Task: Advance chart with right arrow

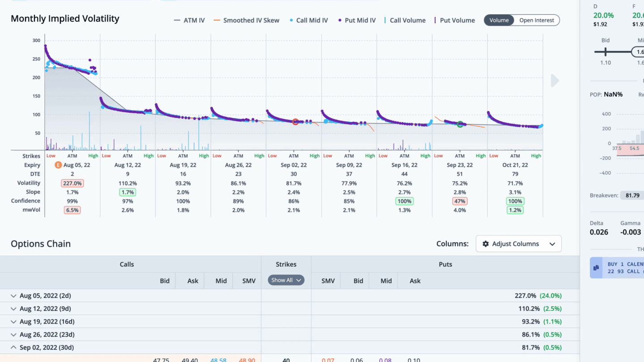Action: click(x=555, y=81)
